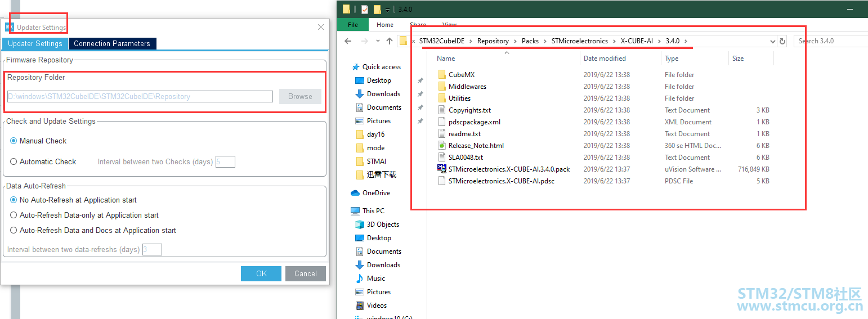Select the STMicroelectronics.X-CUBE-AI.3.4.0.pack file icon
The image size is (868, 319).
coord(442,169)
